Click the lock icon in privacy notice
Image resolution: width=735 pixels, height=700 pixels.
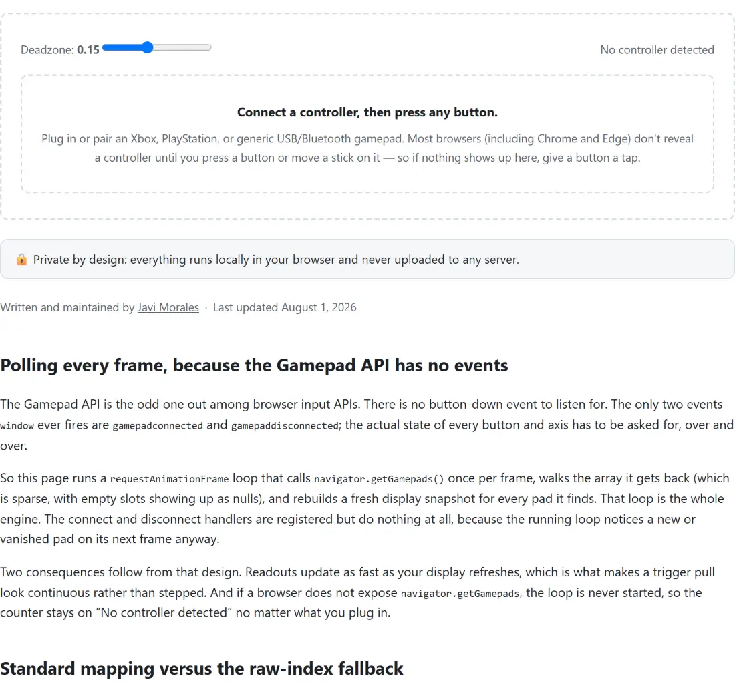pyautogui.click(x=21, y=260)
